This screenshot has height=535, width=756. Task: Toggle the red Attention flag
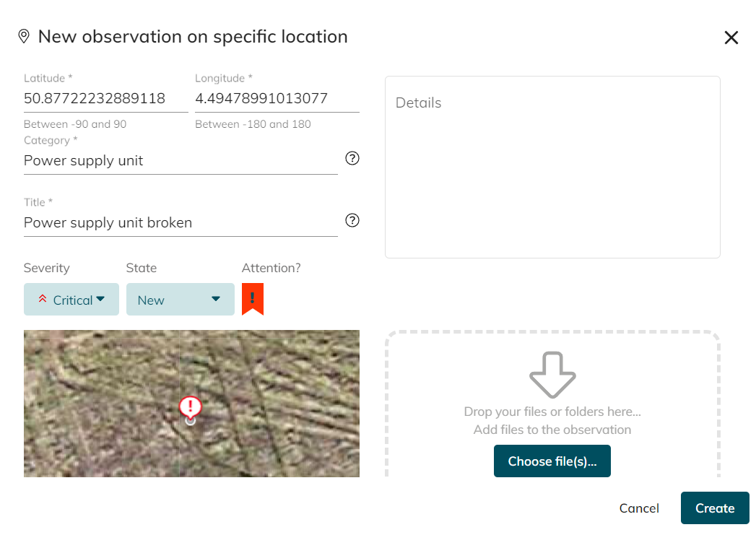253,299
